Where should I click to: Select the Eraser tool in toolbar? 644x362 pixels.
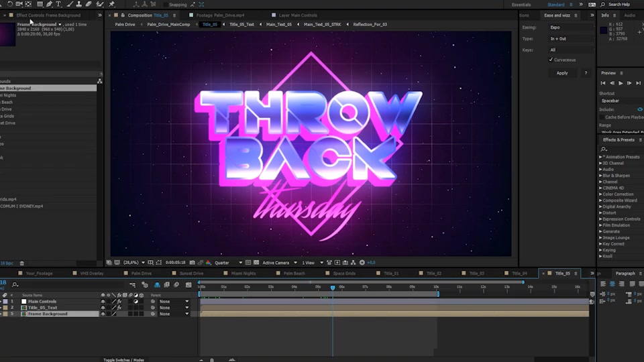(89, 4)
